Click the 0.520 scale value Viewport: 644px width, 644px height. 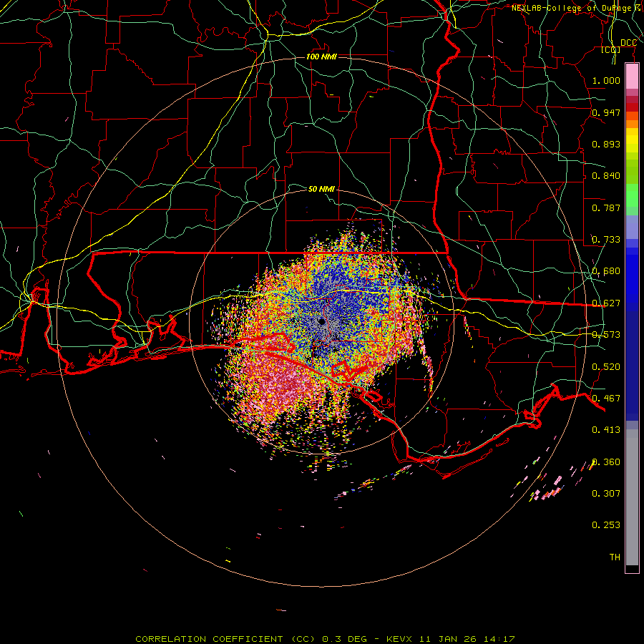[606, 367]
